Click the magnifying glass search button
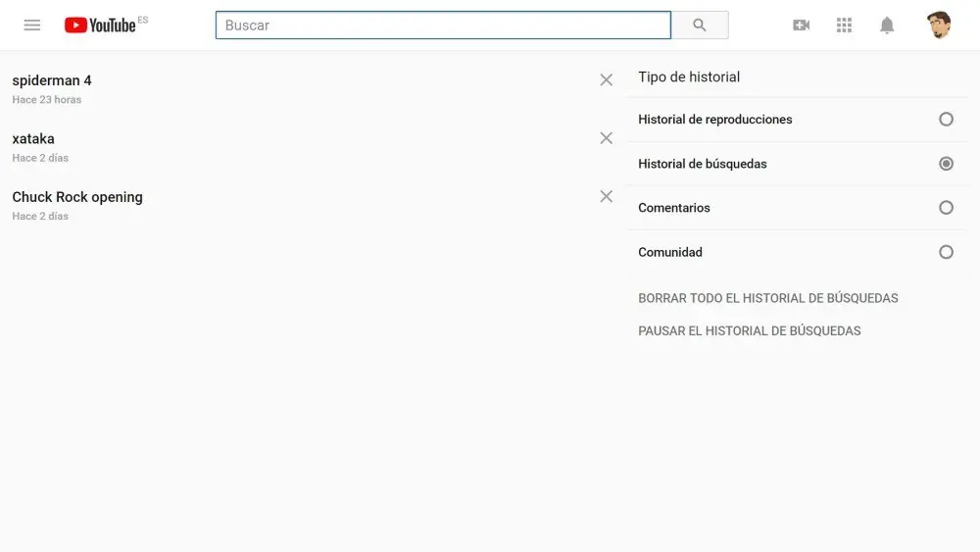Image resolution: width=980 pixels, height=552 pixels. point(700,25)
